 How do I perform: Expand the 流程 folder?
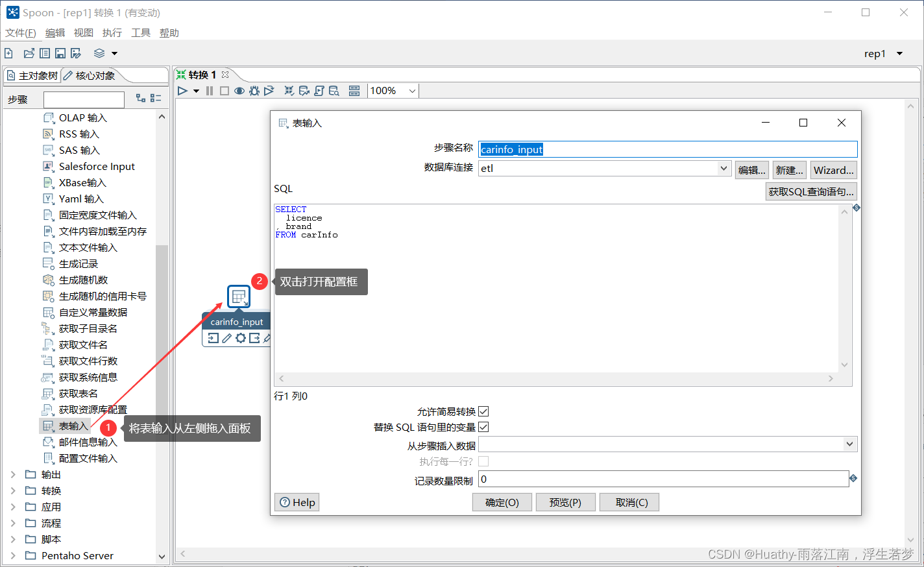(13, 524)
